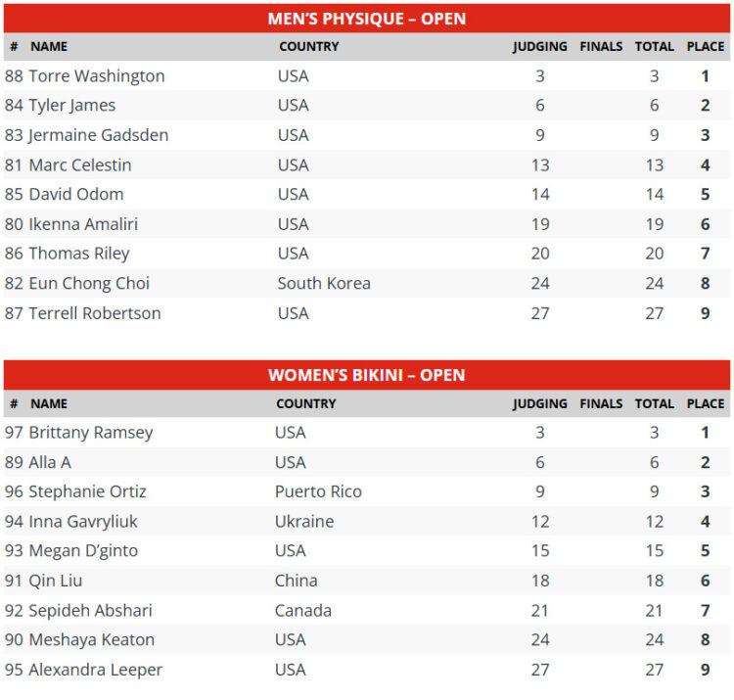This screenshot has width=734, height=700.
Task: Click the Men's Physique – Open header
Action: click(x=367, y=19)
